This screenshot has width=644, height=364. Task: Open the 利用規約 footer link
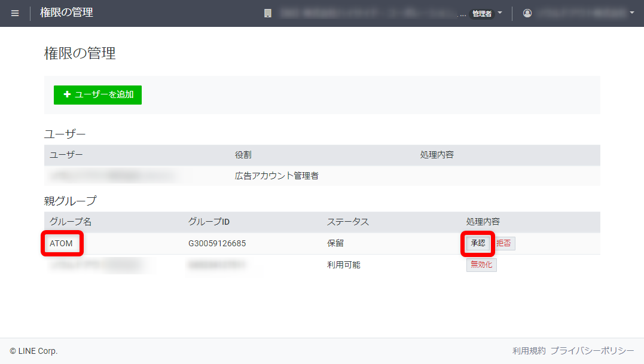point(529,351)
